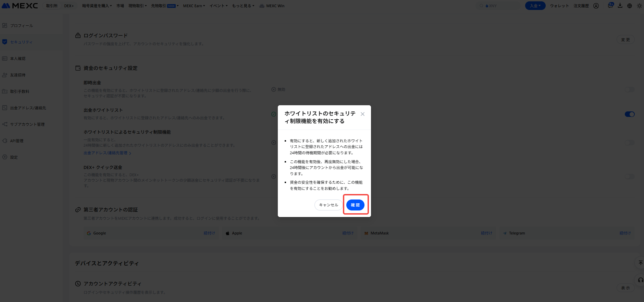Viewport: 644px width, 302px height.
Task: Open the customer support headset icon
Action: 640,280
